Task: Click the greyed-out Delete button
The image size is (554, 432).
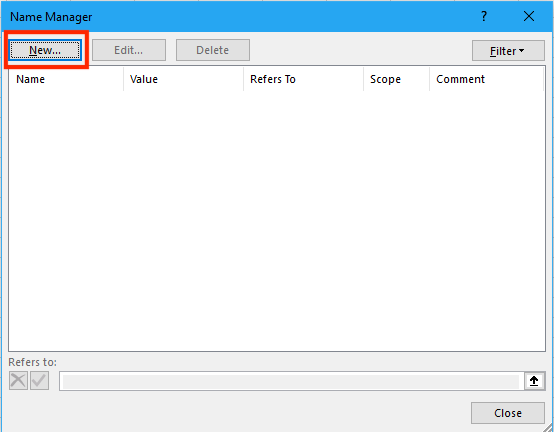Action: (x=213, y=50)
